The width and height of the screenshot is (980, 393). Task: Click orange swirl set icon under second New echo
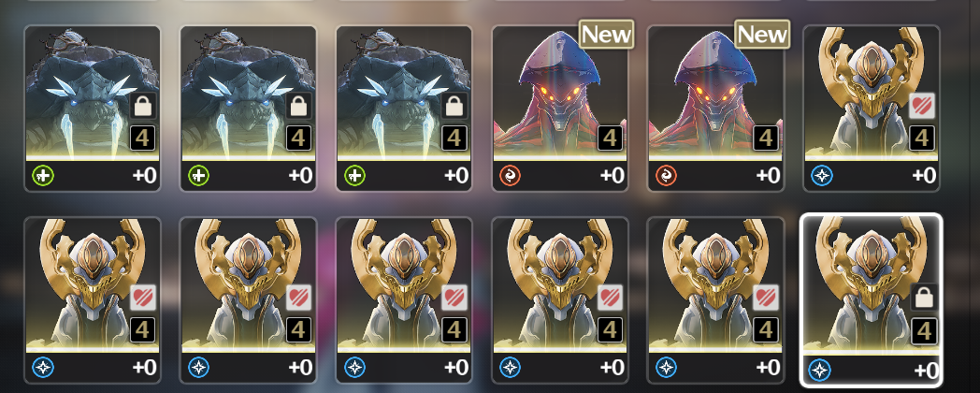click(x=667, y=176)
